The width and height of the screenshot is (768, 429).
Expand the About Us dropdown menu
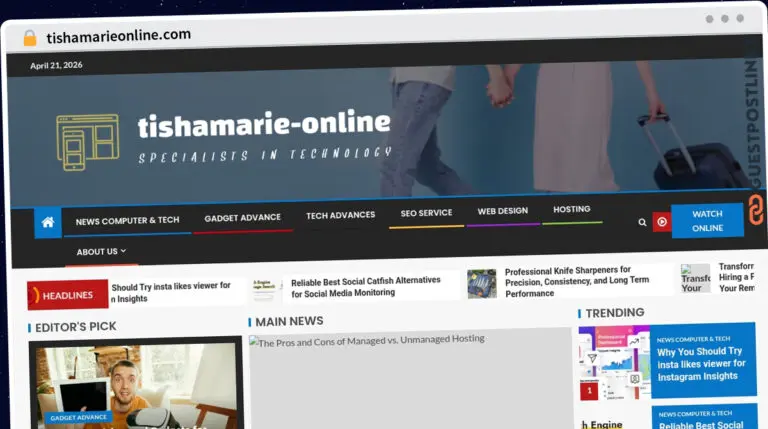point(101,252)
